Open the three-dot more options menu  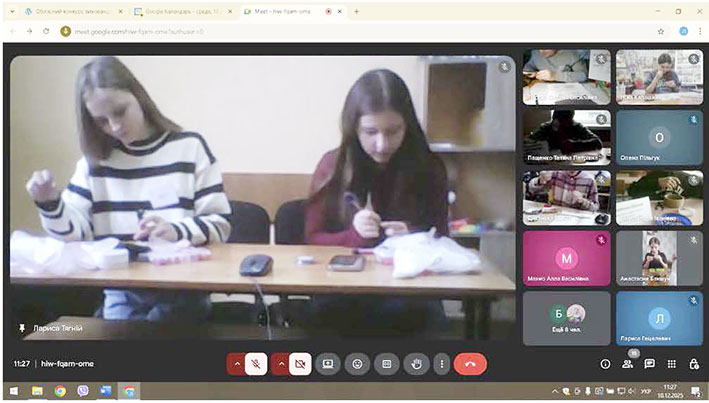(441, 364)
